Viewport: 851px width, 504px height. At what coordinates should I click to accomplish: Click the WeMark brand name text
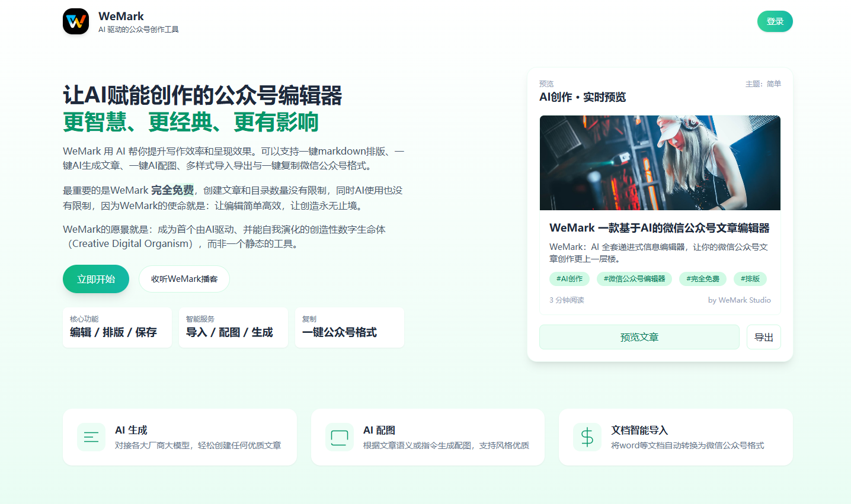point(121,17)
